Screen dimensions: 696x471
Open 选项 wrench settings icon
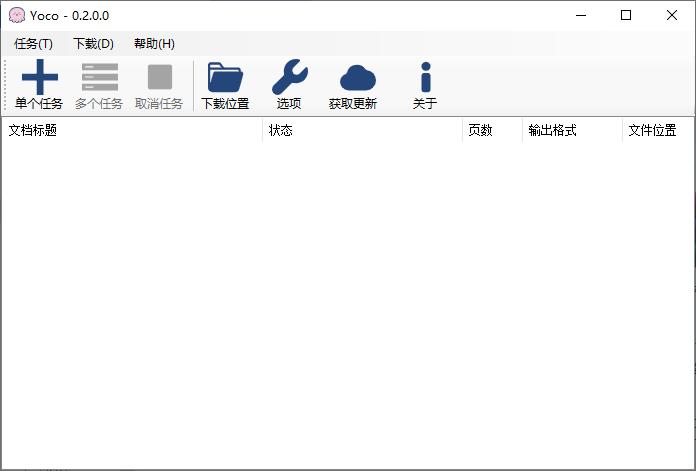(289, 78)
